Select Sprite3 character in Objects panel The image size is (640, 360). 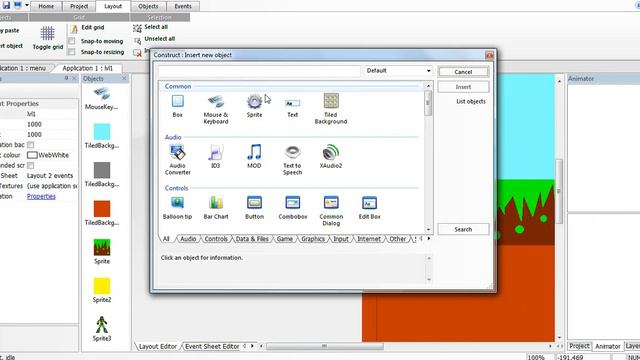102,329
